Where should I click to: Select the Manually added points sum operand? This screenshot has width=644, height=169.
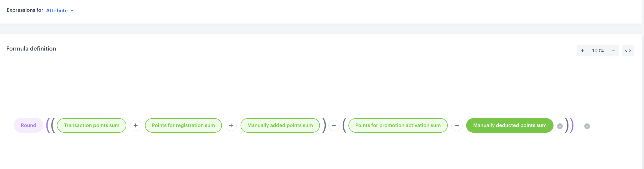point(280,125)
